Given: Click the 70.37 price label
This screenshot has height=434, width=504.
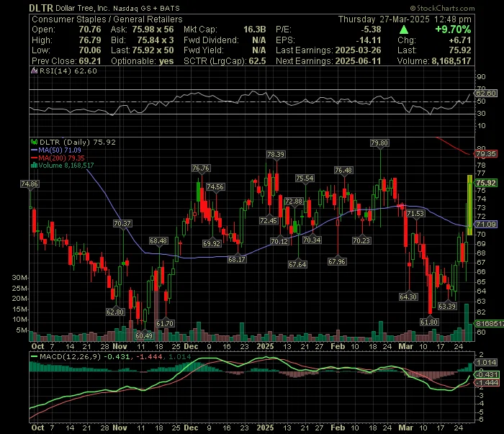Looking at the screenshot, I should coord(122,223).
